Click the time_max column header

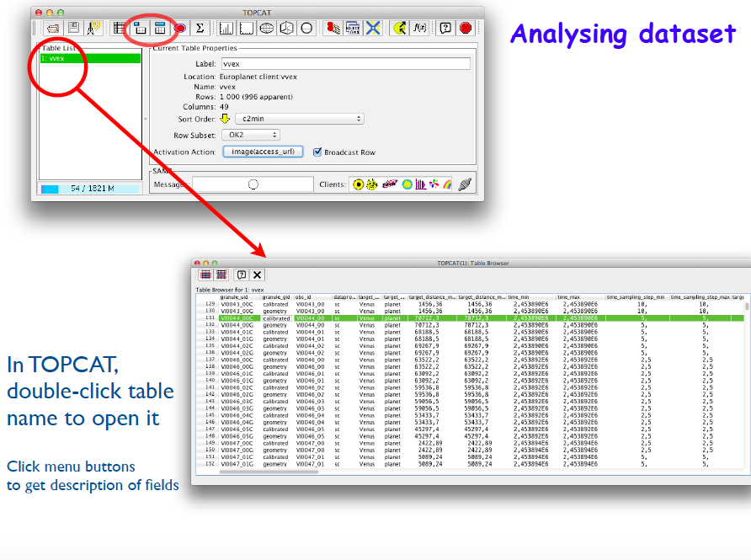click(580, 297)
